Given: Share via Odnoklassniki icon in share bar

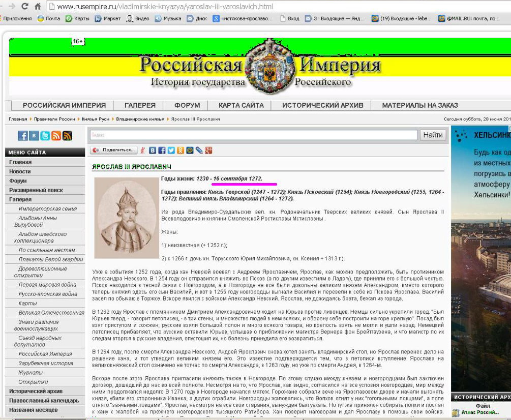Looking at the screenshot, I should pos(180,151).
